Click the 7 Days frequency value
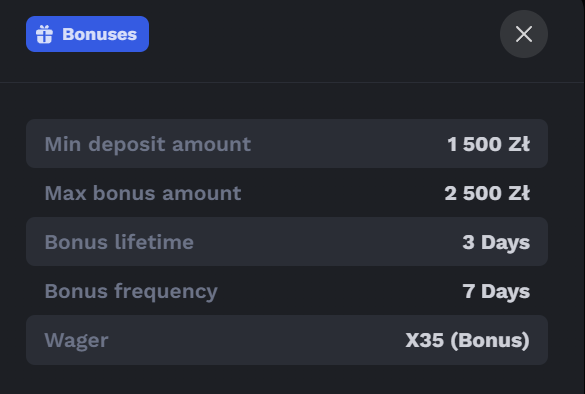This screenshot has height=394, width=585. pyautogui.click(x=496, y=292)
